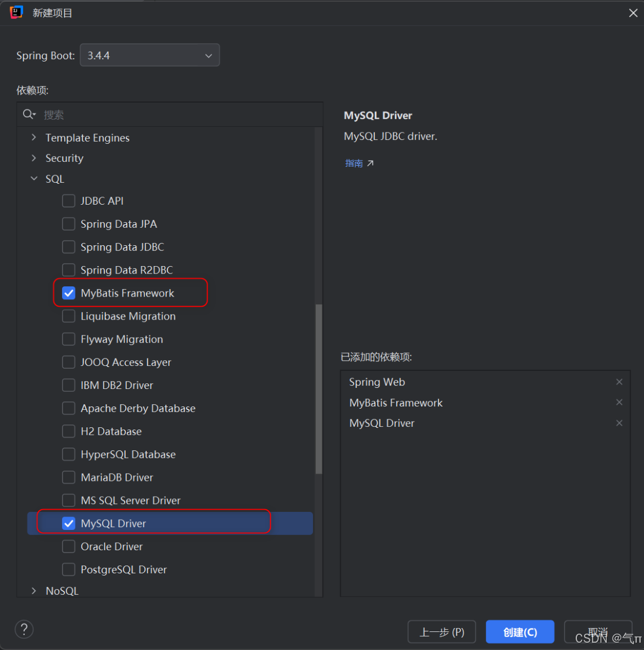
Task: Select Spring Data R2DBC checkbox
Action: tap(68, 270)
